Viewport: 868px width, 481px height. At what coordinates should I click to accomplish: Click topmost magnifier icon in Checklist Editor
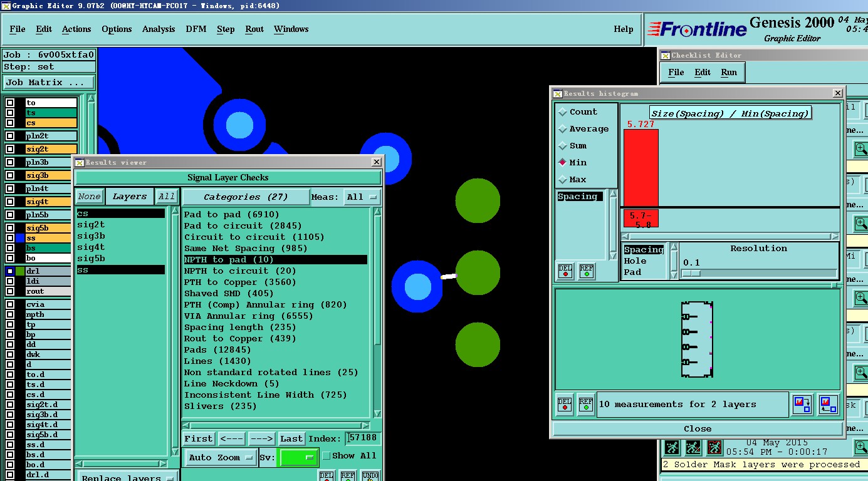(861, 149)
